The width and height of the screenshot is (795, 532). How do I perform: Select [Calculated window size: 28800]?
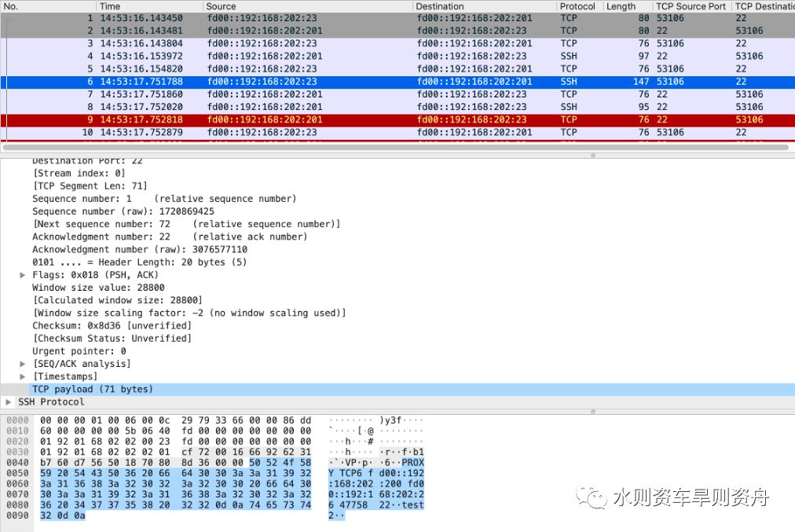[117, 300]
